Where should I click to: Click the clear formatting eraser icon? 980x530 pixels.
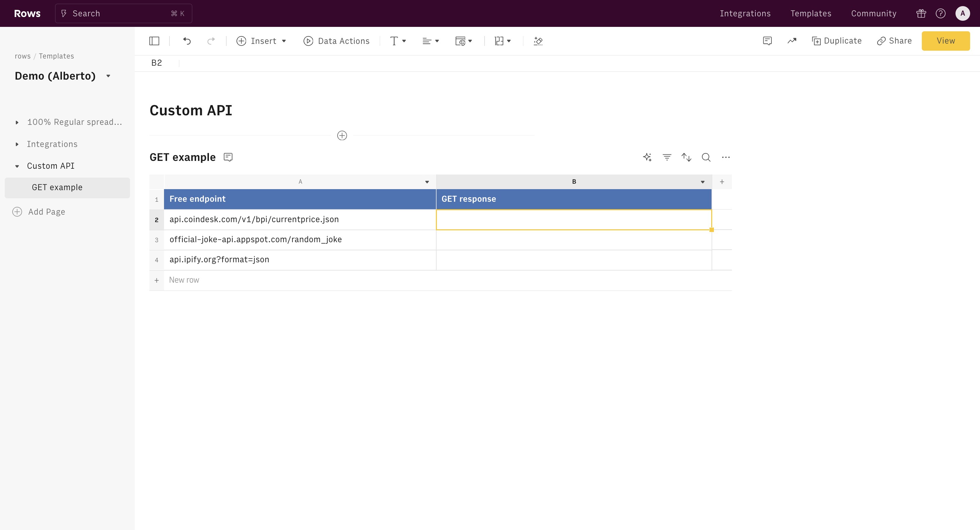point(538,41)
